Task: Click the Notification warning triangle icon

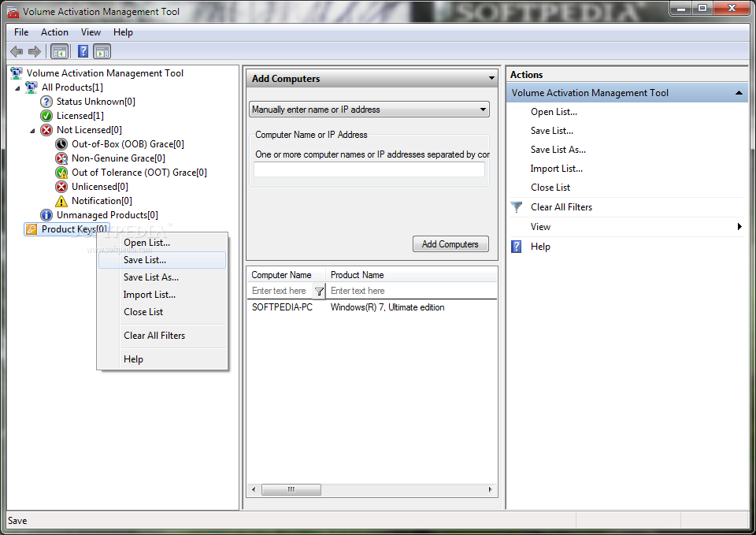Action: click(61, 201)
